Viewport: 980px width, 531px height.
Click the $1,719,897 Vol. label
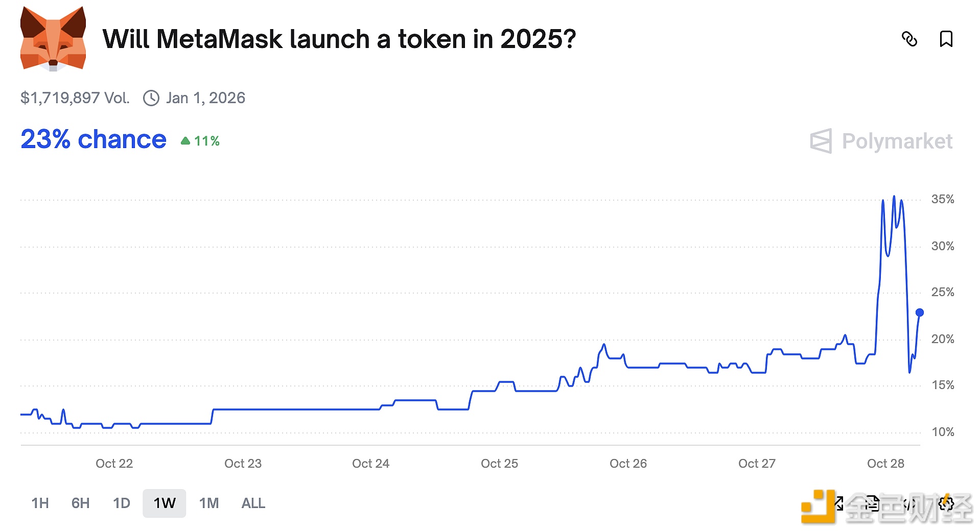[75, 98]
